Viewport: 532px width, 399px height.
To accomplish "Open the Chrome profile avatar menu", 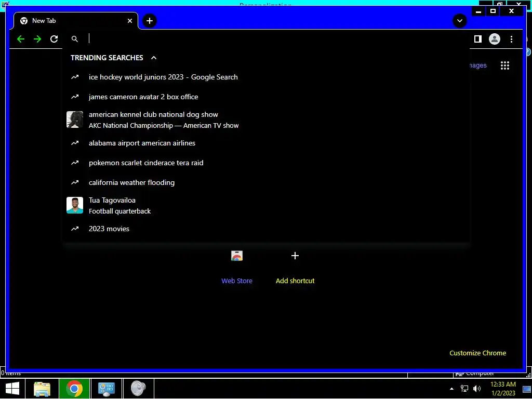I will [x=495, y=39].
